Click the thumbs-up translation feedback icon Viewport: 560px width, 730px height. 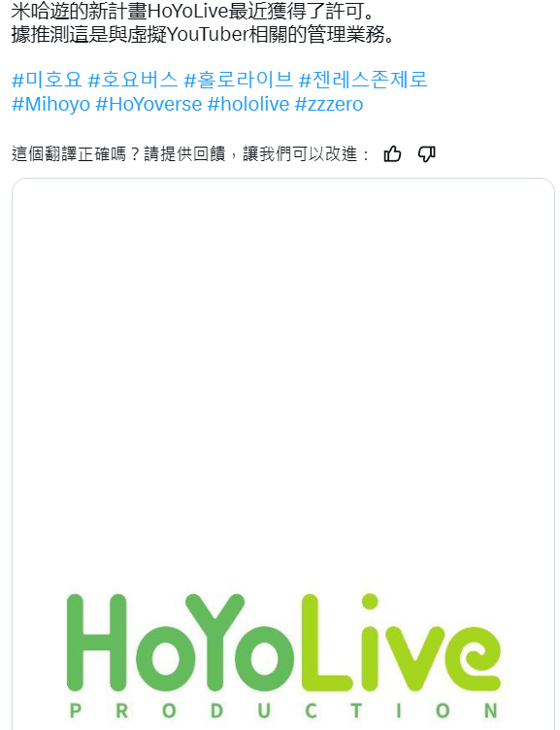[392, 154]
